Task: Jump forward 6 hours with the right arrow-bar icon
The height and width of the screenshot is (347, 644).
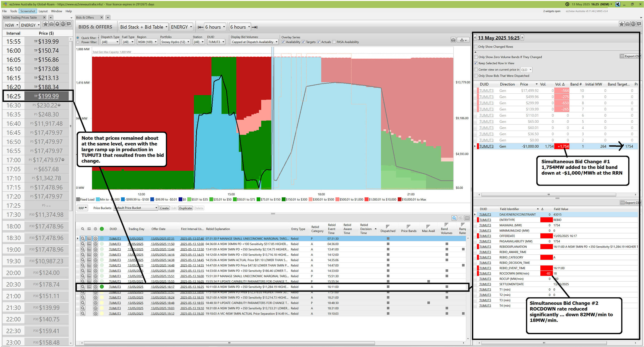Action: (255, 27)
